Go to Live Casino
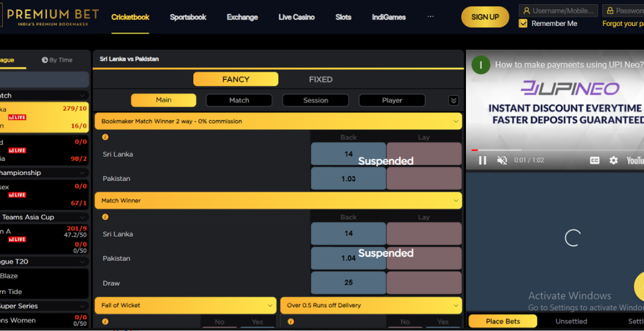The width and height of the screenshot is (644, 331). click(297, 17)
